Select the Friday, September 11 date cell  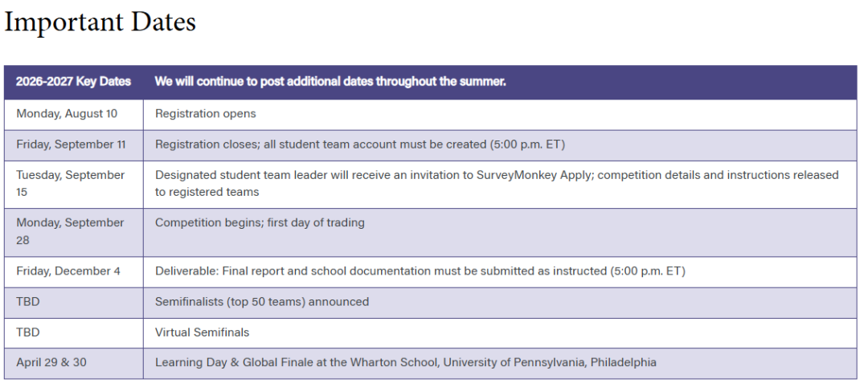pyautogui.click(x=74, y=145)
